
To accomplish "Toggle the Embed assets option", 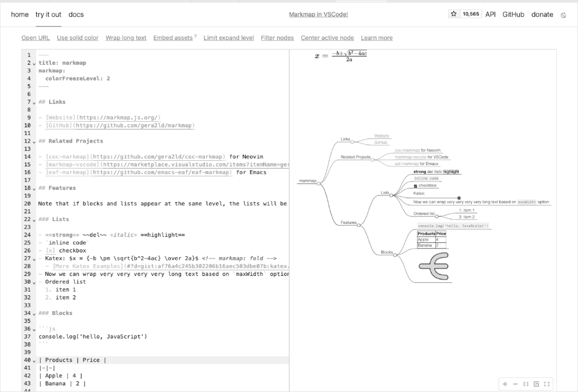I will coord(173,38).
